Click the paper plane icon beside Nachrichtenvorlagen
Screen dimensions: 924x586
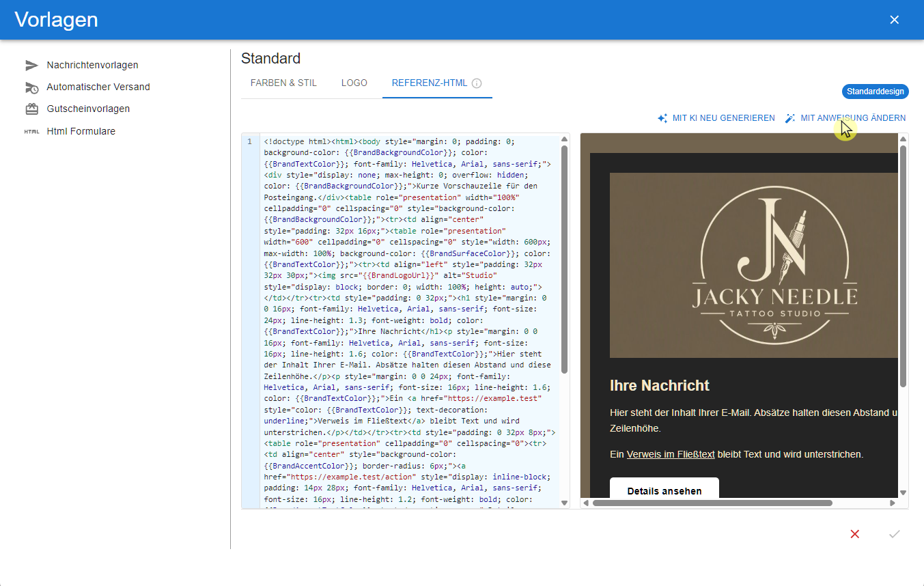[x=31, y=66]
